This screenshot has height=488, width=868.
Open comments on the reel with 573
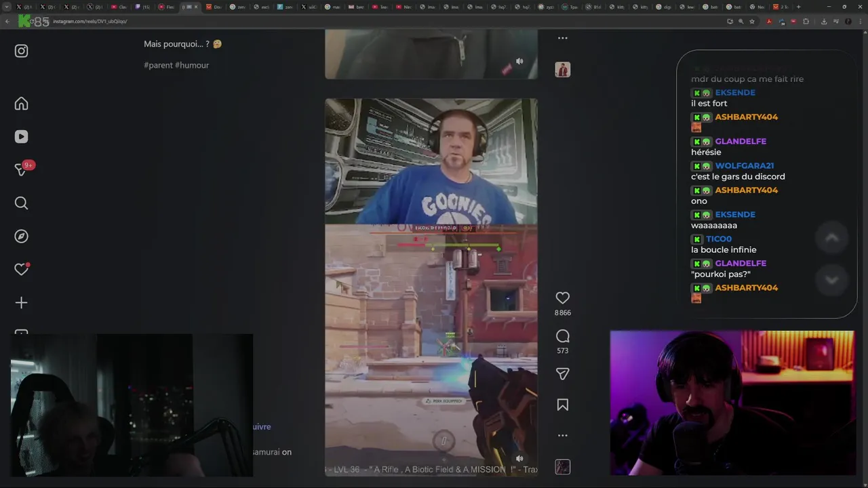tap(562, 336)
